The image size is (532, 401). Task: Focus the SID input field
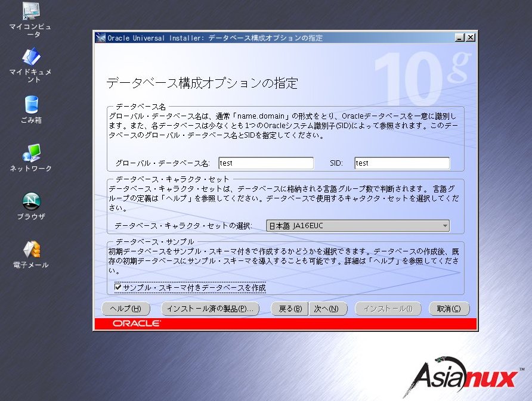click(402, 163)
